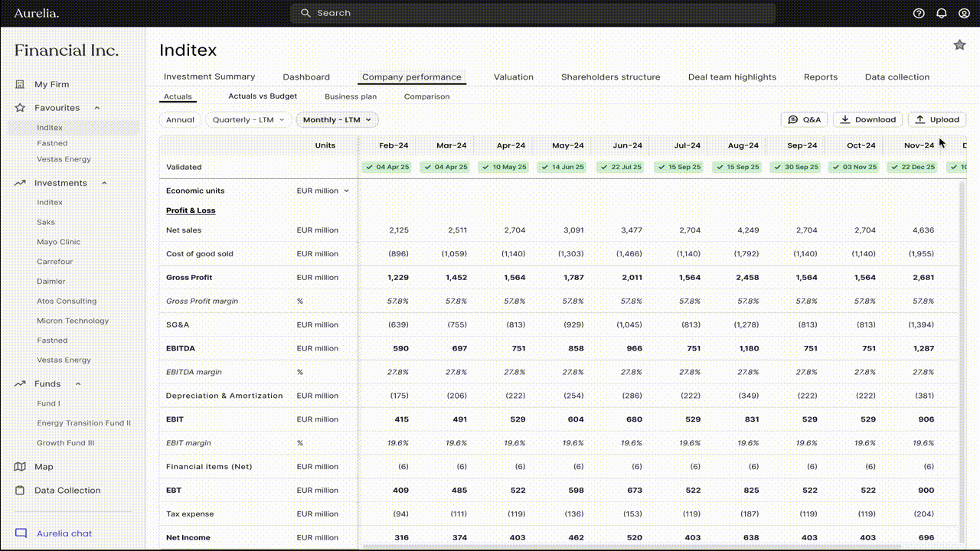Switch to Comparison sub-tab
This screenshot has width=980, height=551.
tap(426, 96)
